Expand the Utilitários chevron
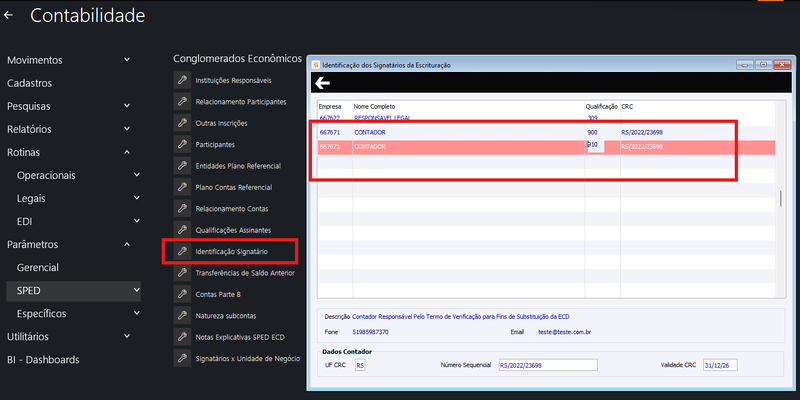 (127, 336)
